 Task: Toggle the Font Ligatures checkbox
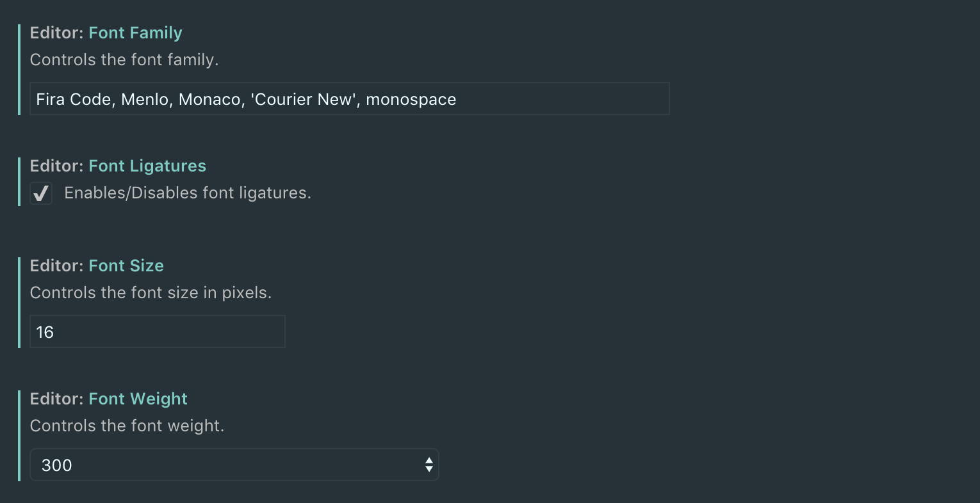click(41, 193)
